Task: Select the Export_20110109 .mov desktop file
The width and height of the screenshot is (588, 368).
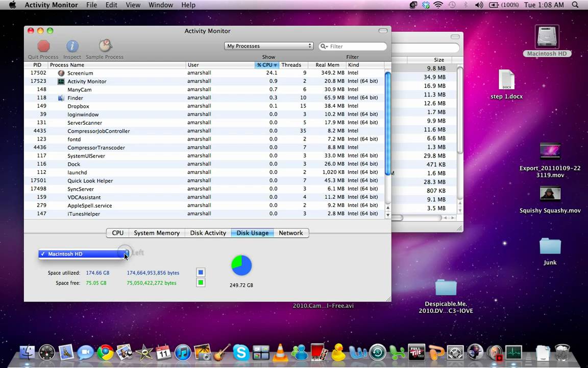Action: pos(550,151)
